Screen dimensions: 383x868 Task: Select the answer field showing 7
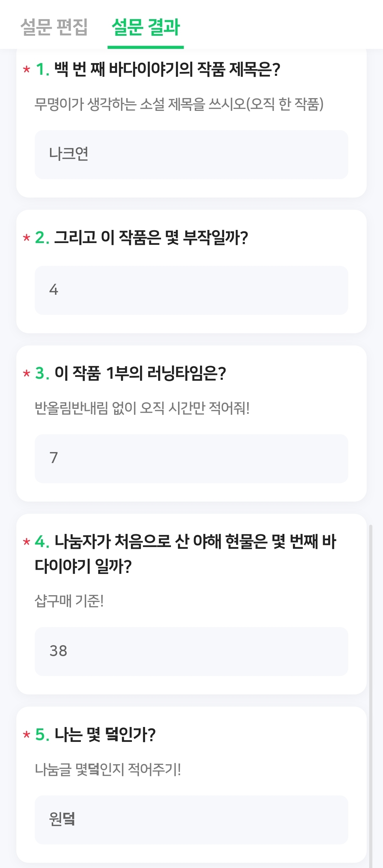click(x=191, y=458)
